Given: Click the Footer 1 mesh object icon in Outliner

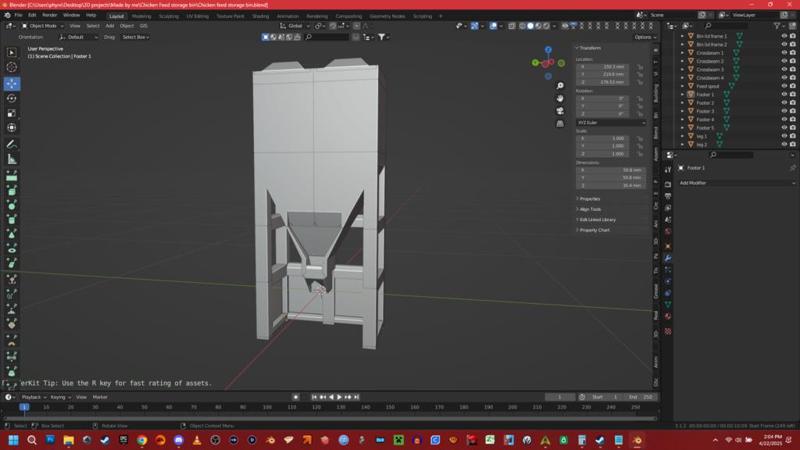Looking at the screenshot, I should [x=691, y=94].
